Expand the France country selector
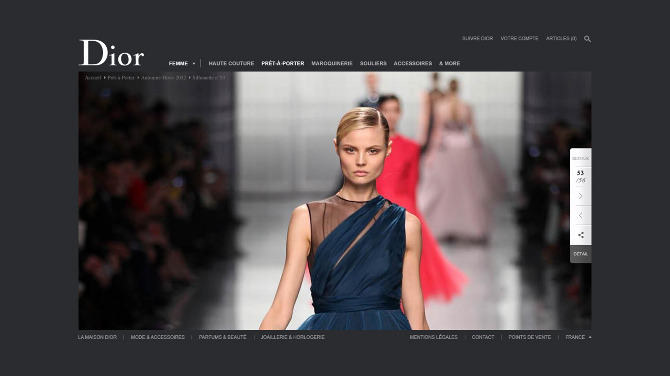This screenshot has height=376, width=670. pos(578,337)
